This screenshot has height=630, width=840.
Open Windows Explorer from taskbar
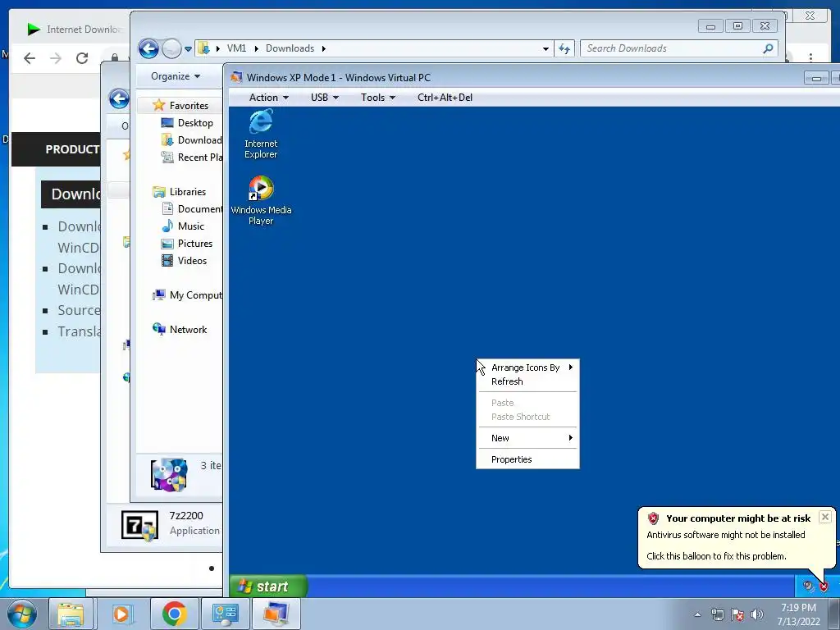point(71,614)
